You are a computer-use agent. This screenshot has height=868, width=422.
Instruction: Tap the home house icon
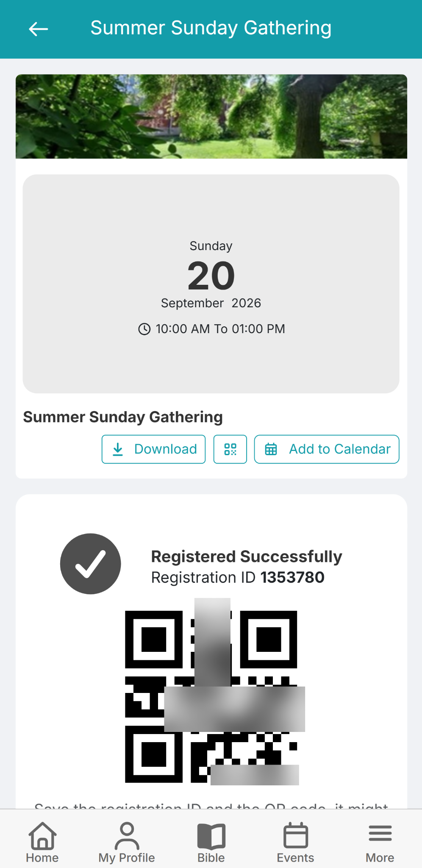(42, 835)
